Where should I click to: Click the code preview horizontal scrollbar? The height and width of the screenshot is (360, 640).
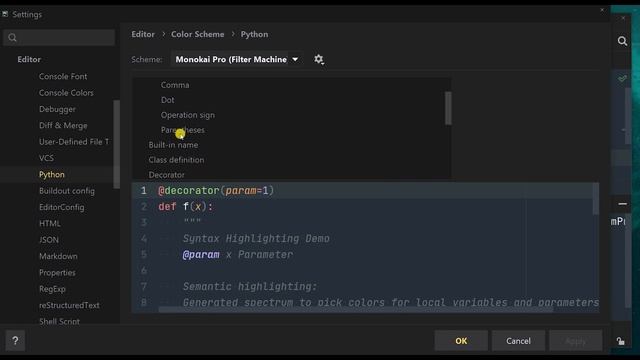tap(356, 310)
